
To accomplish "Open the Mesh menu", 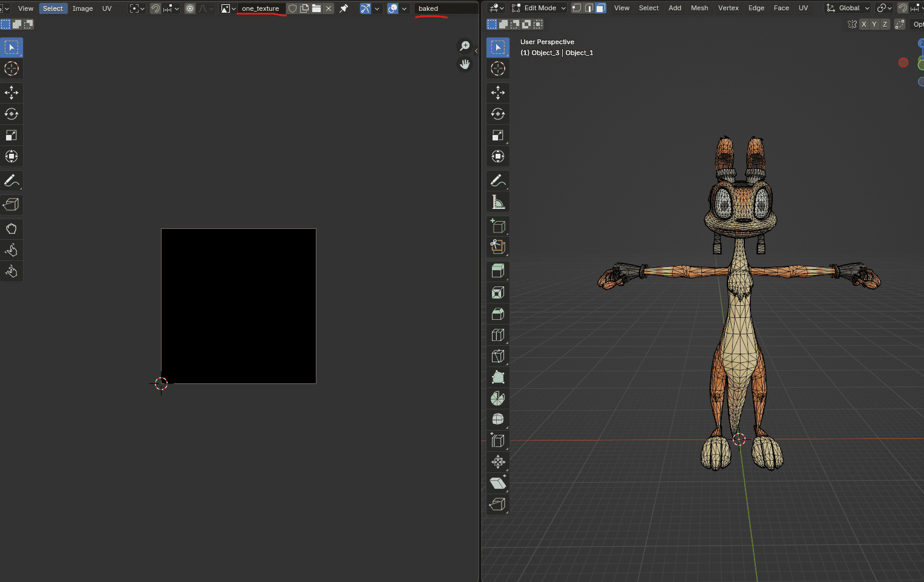I will coord(700,8).
